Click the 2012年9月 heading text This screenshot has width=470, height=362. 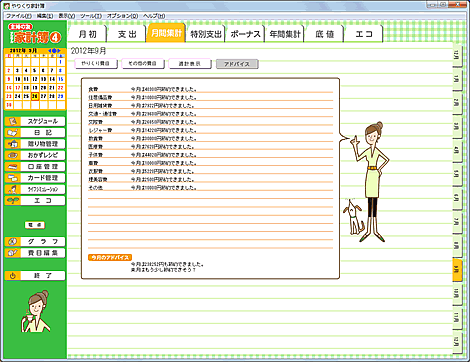pos(88,51)
